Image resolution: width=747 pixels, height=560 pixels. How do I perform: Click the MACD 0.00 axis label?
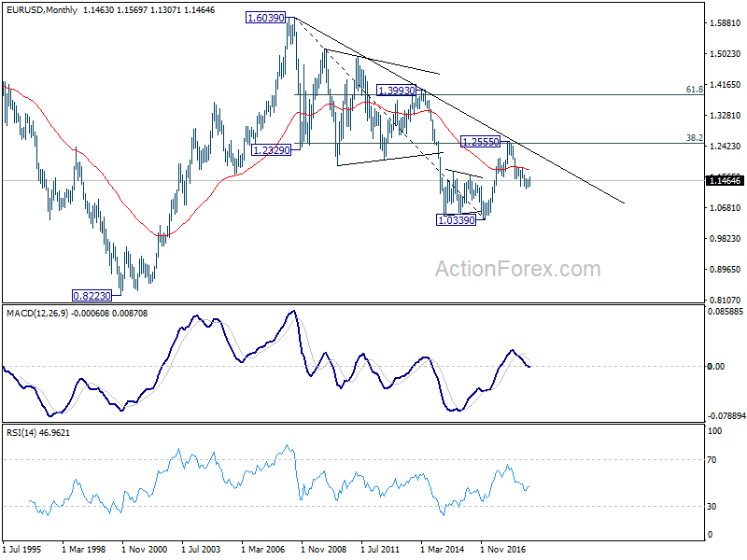coord(716,366)
